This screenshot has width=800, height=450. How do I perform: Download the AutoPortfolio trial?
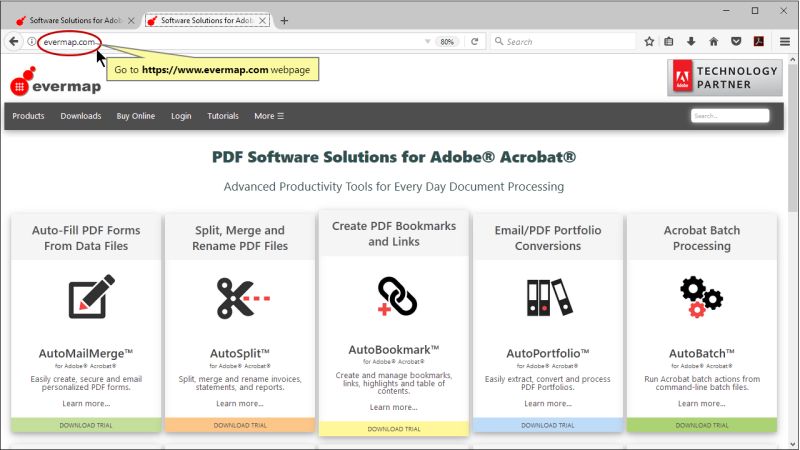(548, 425)
